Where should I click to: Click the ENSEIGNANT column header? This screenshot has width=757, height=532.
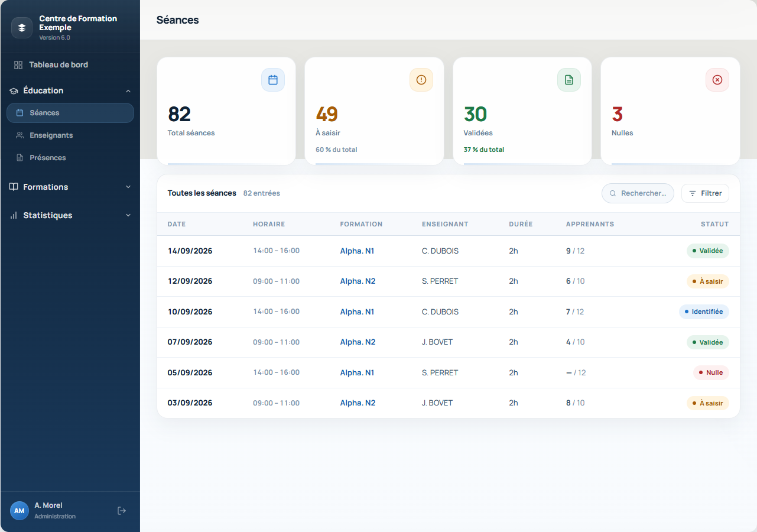coord(445,225)
